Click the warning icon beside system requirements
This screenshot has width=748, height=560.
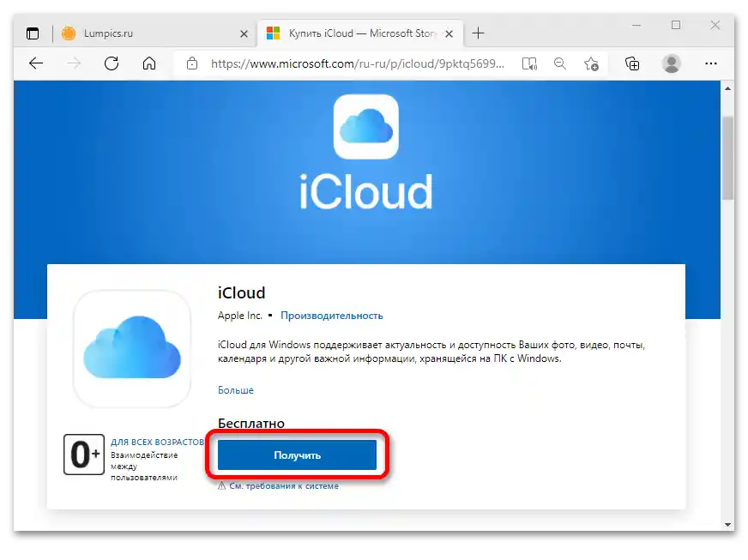click(x=222, y=485)
